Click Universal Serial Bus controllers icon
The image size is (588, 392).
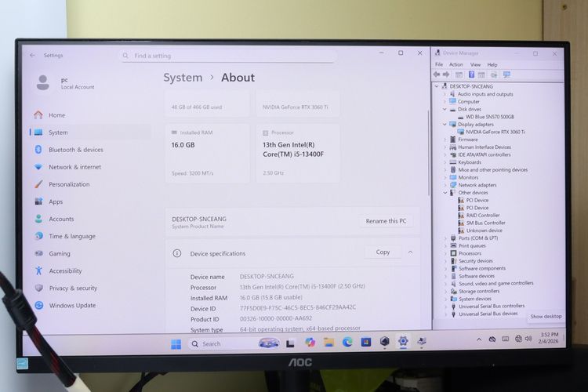coord(453,307)
